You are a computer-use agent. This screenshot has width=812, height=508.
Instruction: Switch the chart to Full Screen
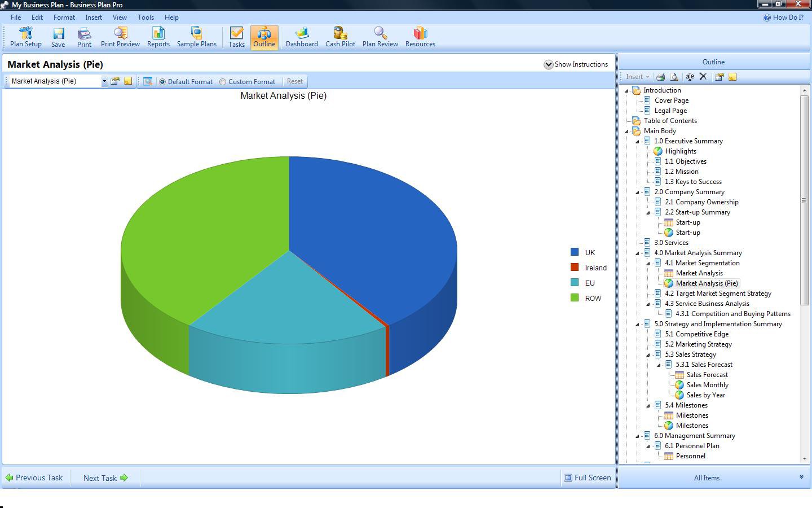click(x=588, y=478)
